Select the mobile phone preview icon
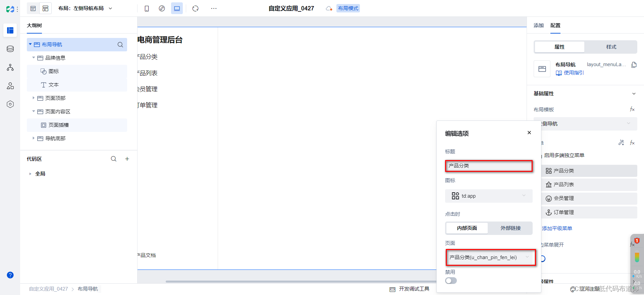 coord(147,8)
